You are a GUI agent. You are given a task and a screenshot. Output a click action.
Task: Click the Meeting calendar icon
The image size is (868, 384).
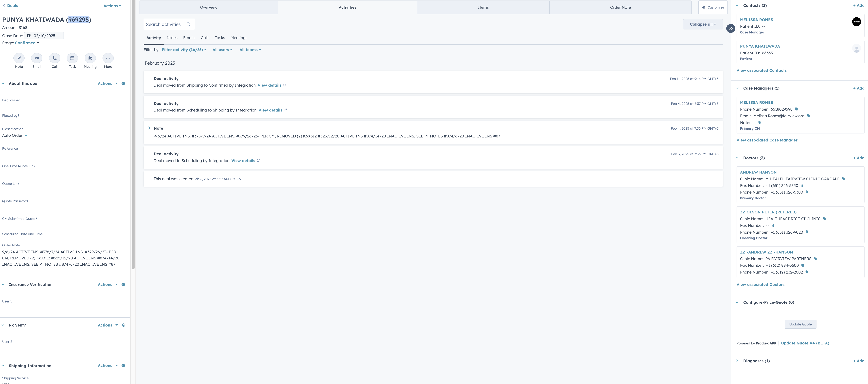coord(90,58)
